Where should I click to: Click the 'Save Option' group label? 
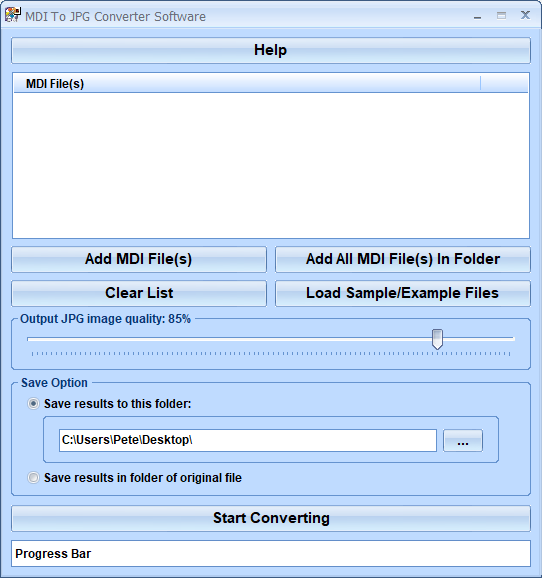point(54,383)
